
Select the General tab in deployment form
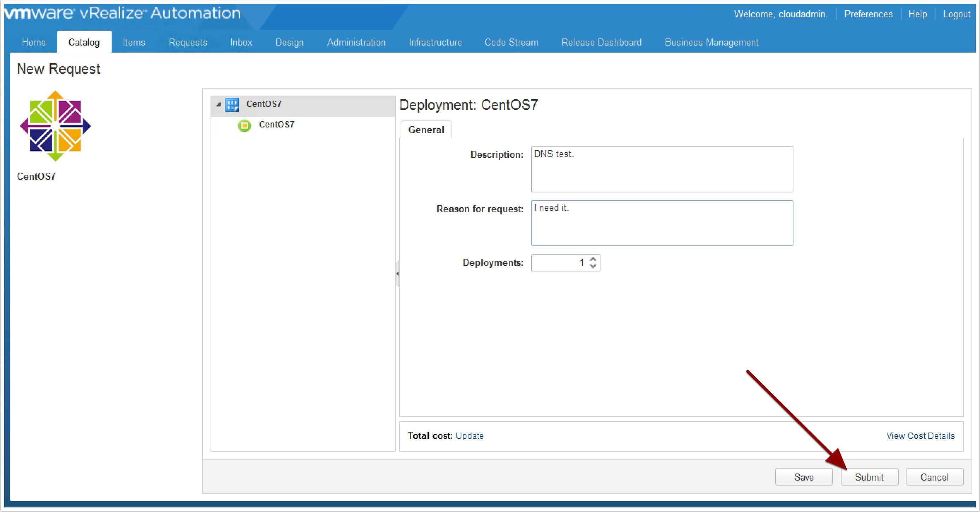pos(426,130)
